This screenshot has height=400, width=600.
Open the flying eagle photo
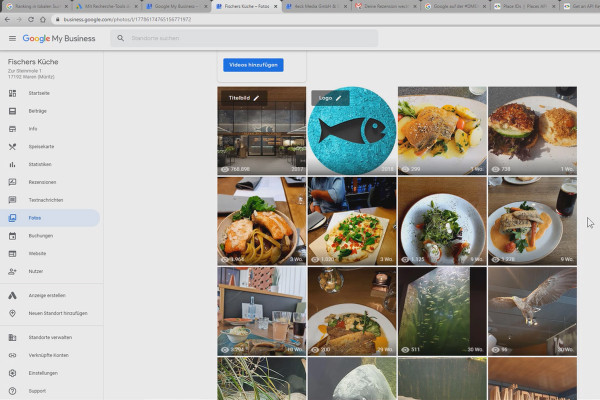533,311
